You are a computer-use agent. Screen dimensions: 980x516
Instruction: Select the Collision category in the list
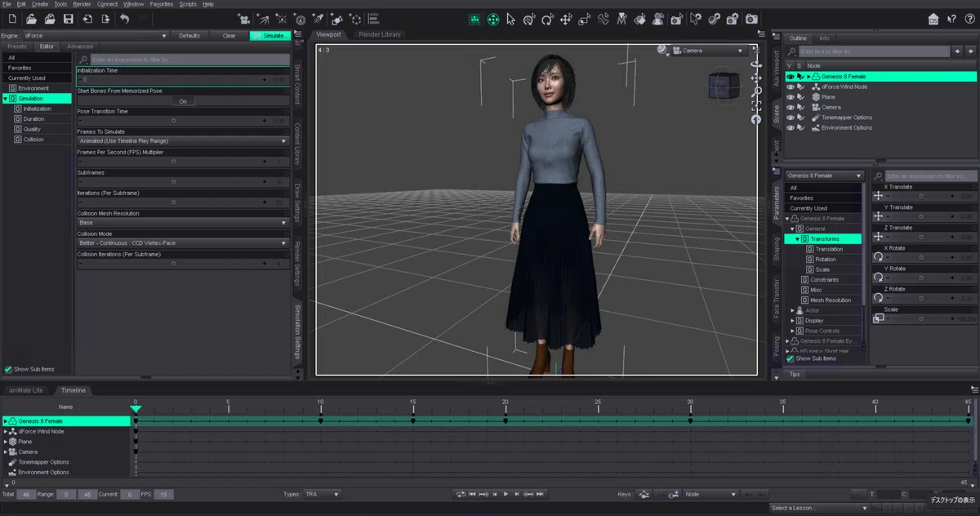(x=33, y=140)
